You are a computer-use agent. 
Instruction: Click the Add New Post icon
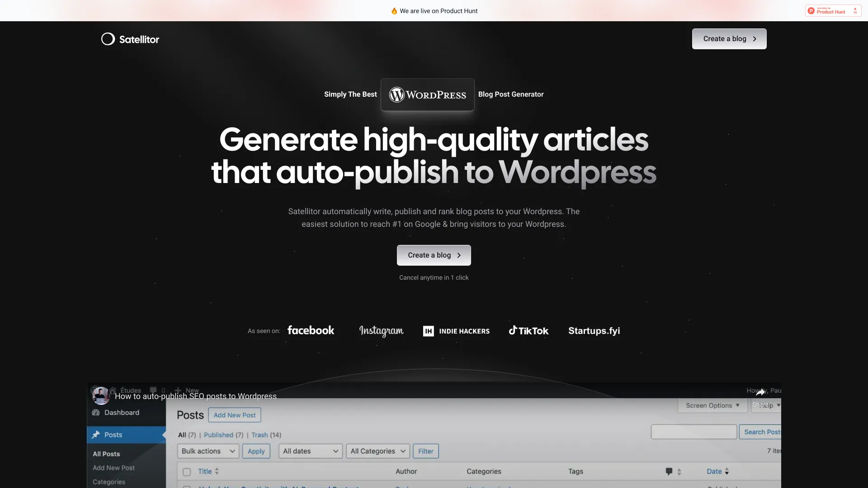click(x=234, y=415)
